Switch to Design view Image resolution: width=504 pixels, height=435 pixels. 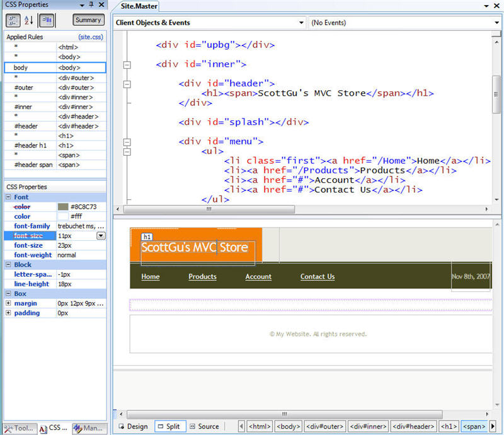point(134,426)
